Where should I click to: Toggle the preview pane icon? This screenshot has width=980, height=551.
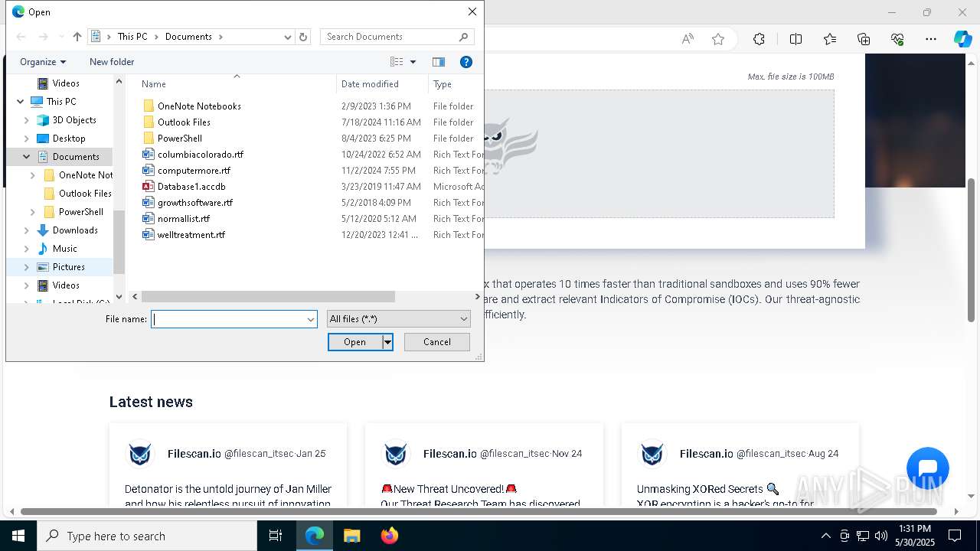(439, 62)
